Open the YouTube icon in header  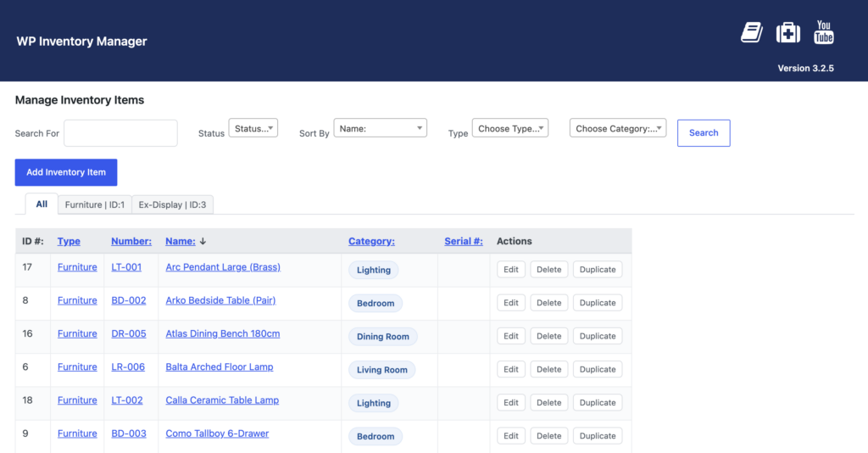point(824,32)
